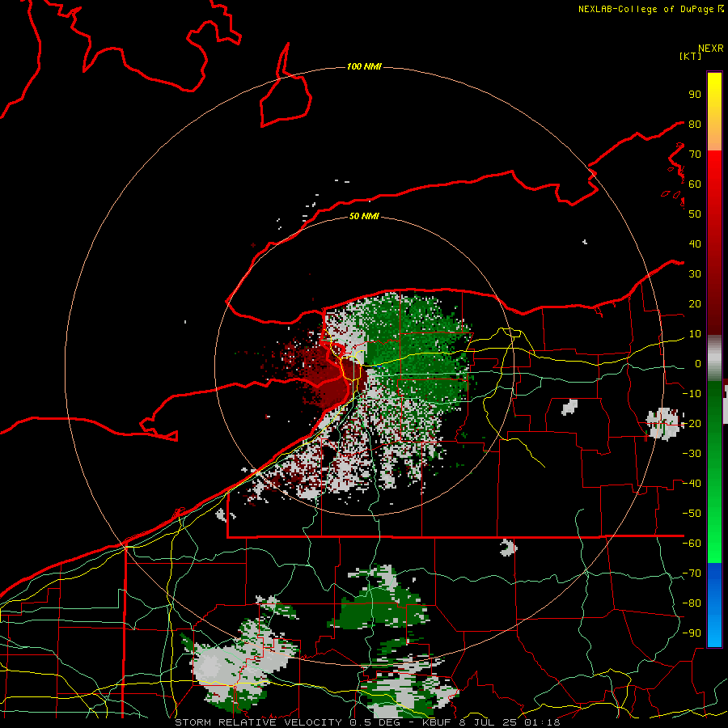The width and height of the screenshot is (728, 728).
Task: Click the "KBUF" station identifier in caption
Action: coord(437,722)
